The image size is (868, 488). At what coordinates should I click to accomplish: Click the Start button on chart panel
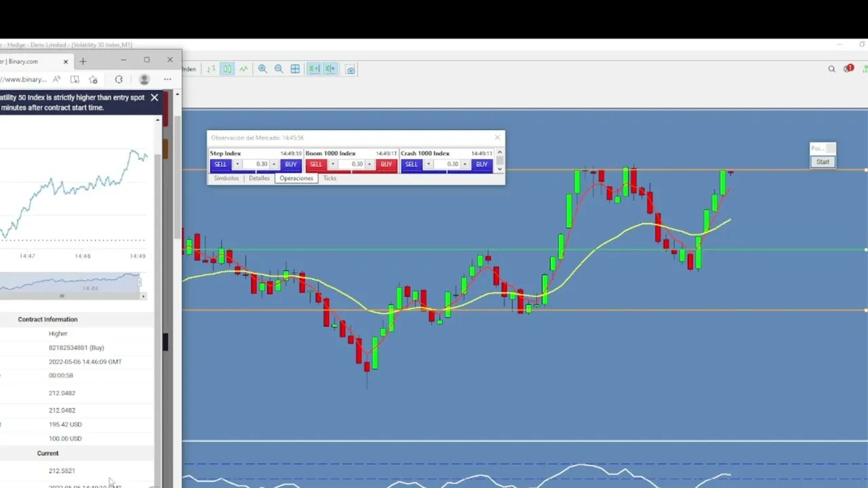823,162
